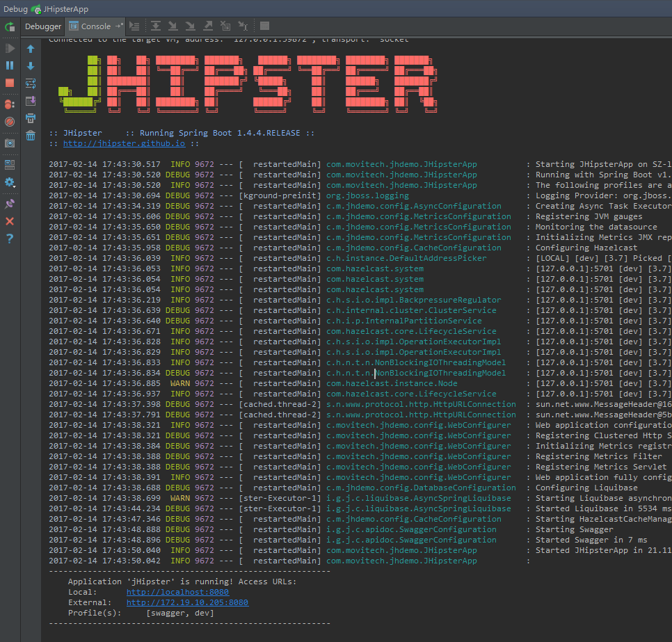Image resolution: width=672 pixels, height=642 pixels.
Task: Pause the running program
Action: (x=10, y=65)
